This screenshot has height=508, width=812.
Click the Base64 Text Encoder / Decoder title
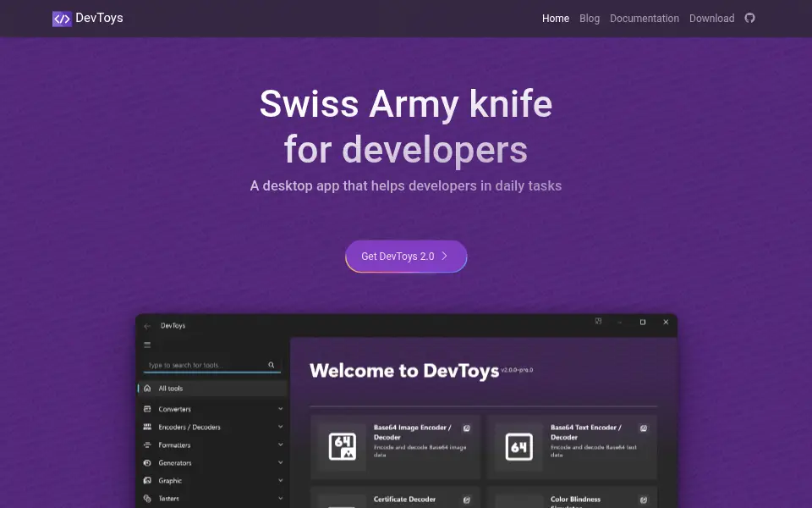[585, 433]
